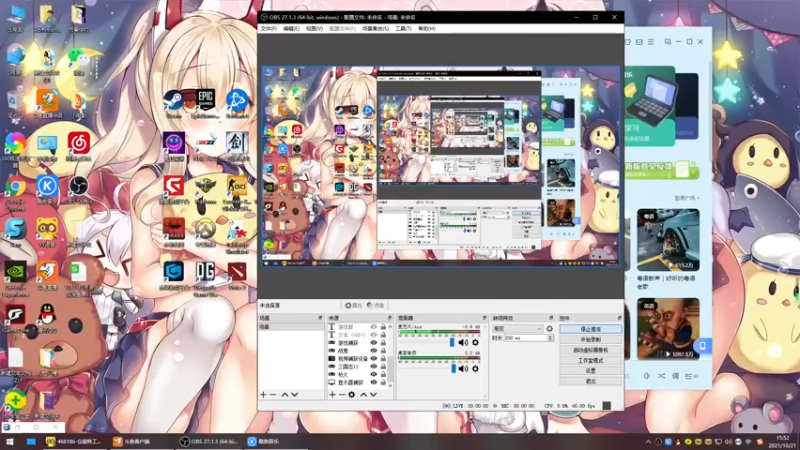This screenshot has width=800, height=450.
Task: Click the 桌面音频 volume slider handle
Action: (x=454, y=368)
